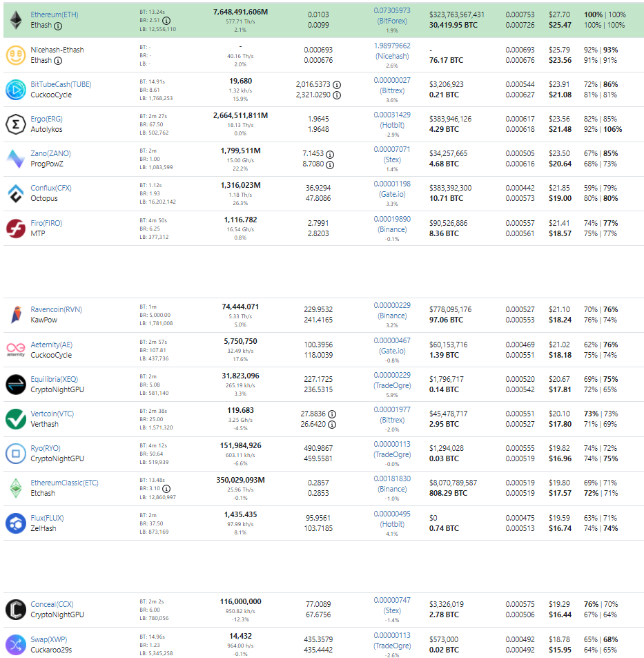Click the Ryo square logo icon
Screen dimensions: 644x658
[x=16, y=453]
